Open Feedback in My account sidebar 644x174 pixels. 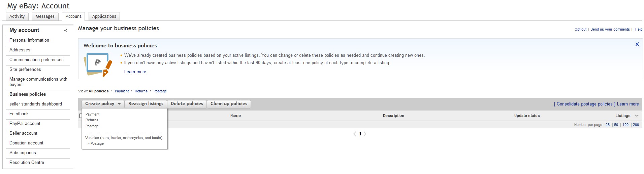click(x=19, y=114)
